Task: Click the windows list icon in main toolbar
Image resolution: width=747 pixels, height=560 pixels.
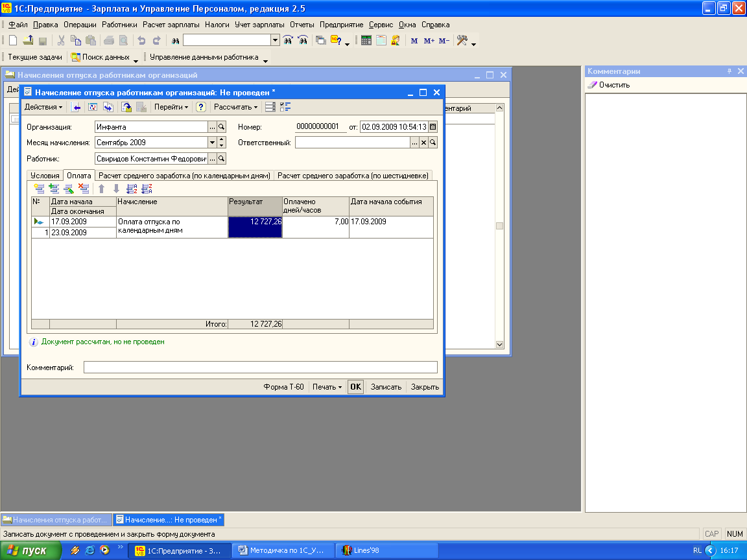Action: pyautogui.click(x=321, y=40)
